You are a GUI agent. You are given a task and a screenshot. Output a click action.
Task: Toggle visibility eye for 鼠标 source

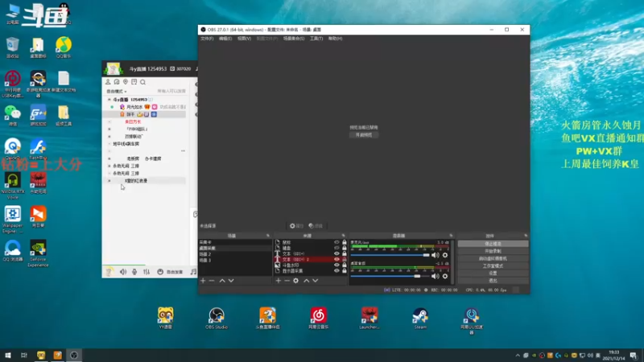click(x=336, y=242)
